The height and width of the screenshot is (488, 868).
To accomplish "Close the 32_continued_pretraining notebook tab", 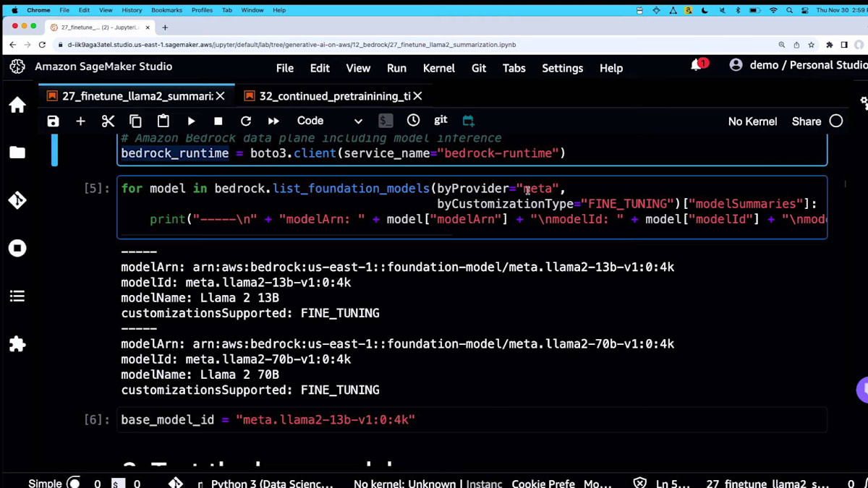I will click(x=417, y=96).
